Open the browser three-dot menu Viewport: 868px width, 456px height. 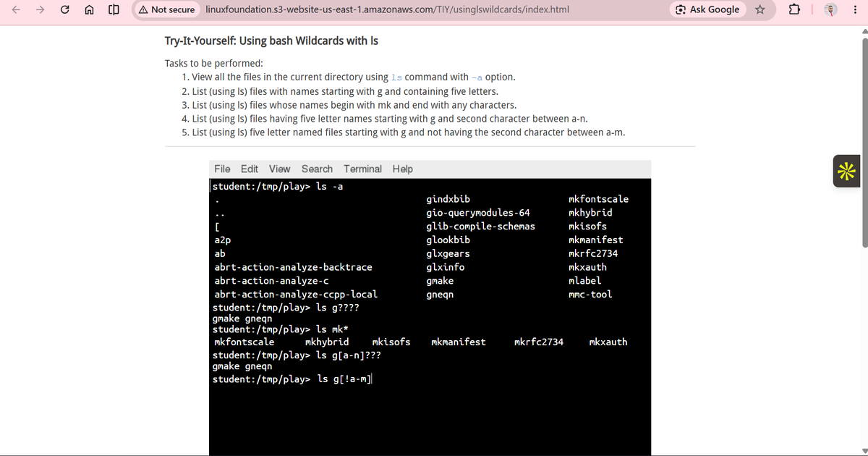tap(854, 10)
